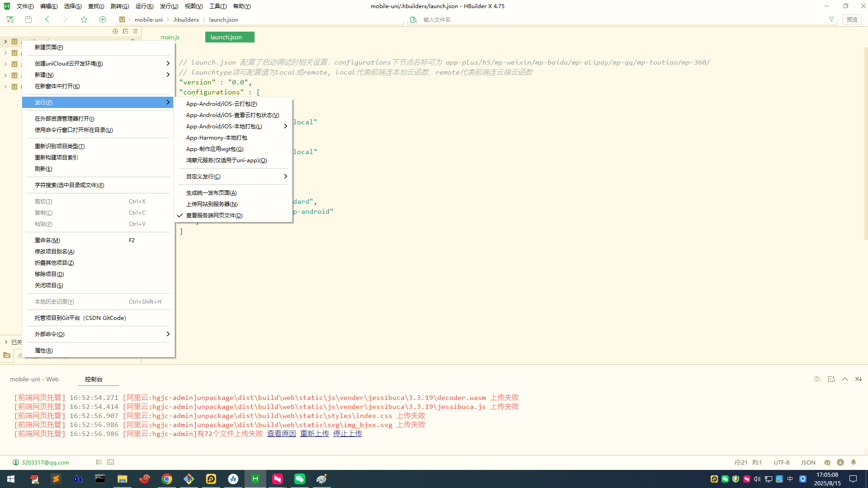Screen dimensions: 868x488
Task: Expand the 已关 closed projects section
Action: (x=6, y=342)
